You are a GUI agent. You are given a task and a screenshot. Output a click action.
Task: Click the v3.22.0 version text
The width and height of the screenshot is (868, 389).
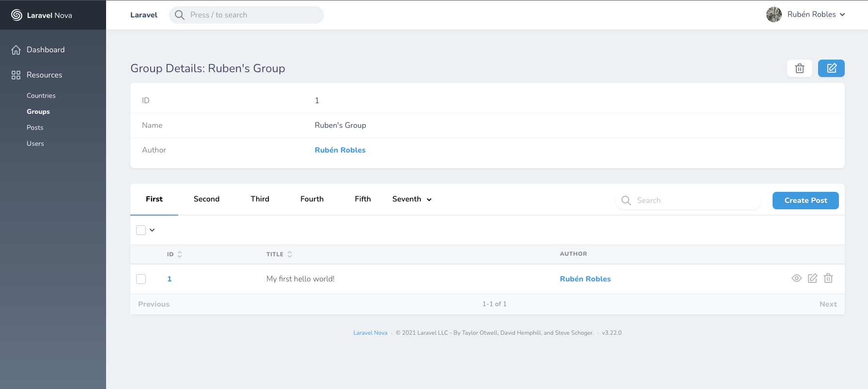coord(612,333)
